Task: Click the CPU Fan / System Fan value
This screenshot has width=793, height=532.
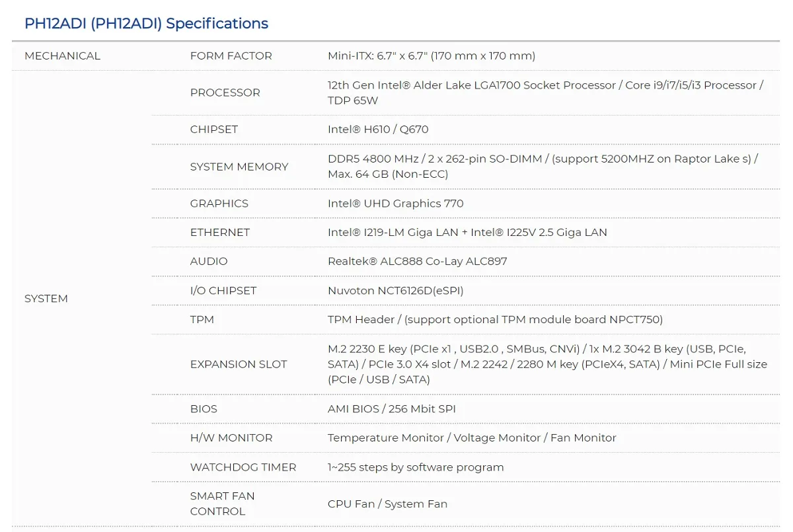Action: [388, 504]
